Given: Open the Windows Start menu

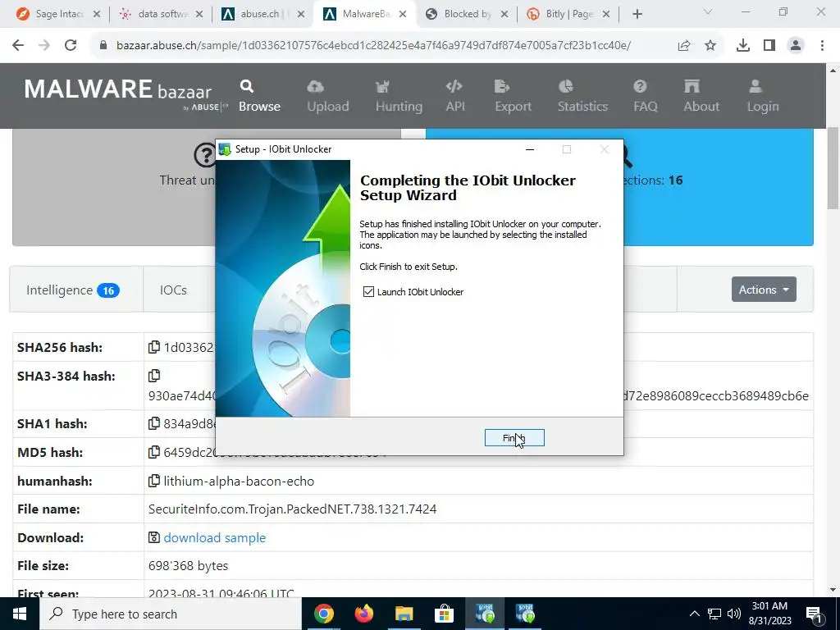Looking at the screenshot, I should [x=20, y=614].
